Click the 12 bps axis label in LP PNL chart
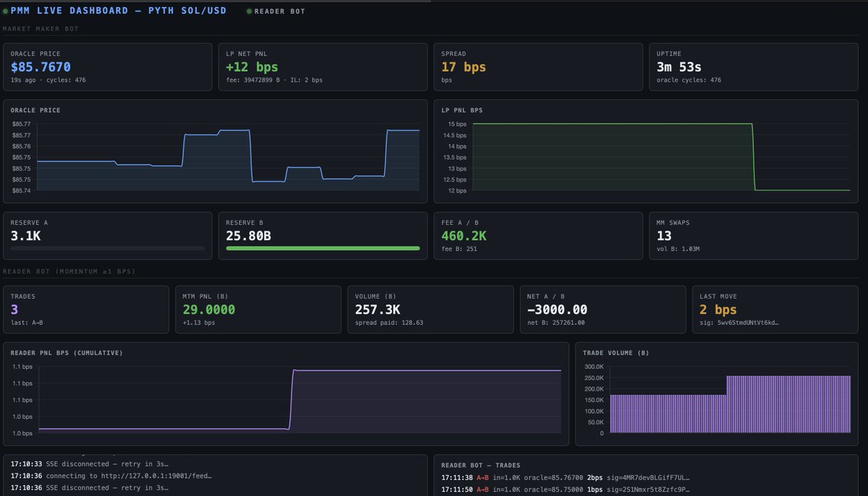This screenshot has height=496, width=868. click(456, 190)
